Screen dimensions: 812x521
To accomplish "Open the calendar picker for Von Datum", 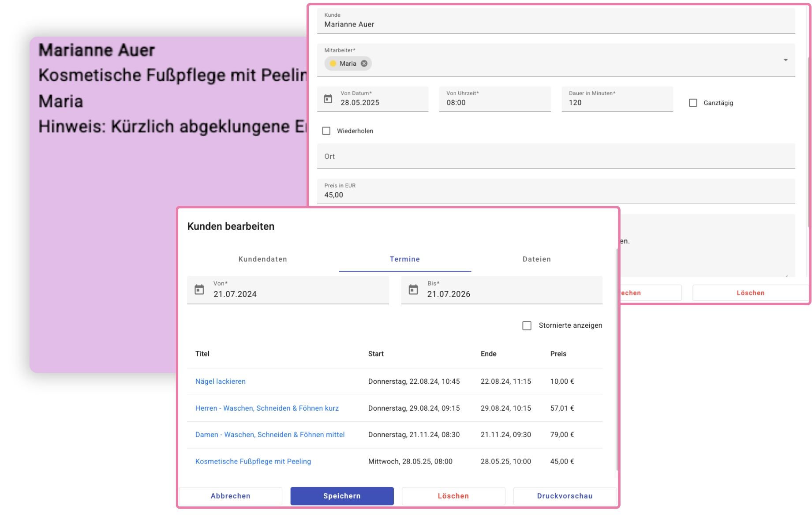I will (327, 99).
